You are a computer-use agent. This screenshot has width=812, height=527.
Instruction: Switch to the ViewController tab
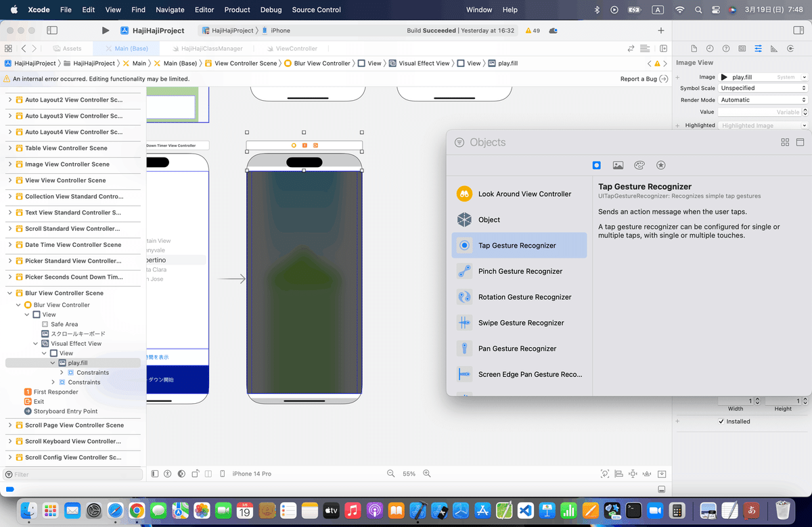point(291,49)
